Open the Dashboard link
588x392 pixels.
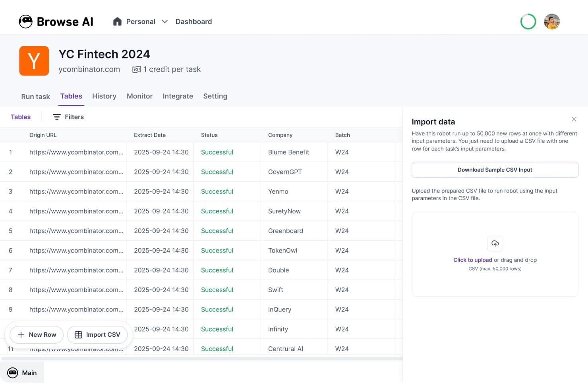(193, 21)
